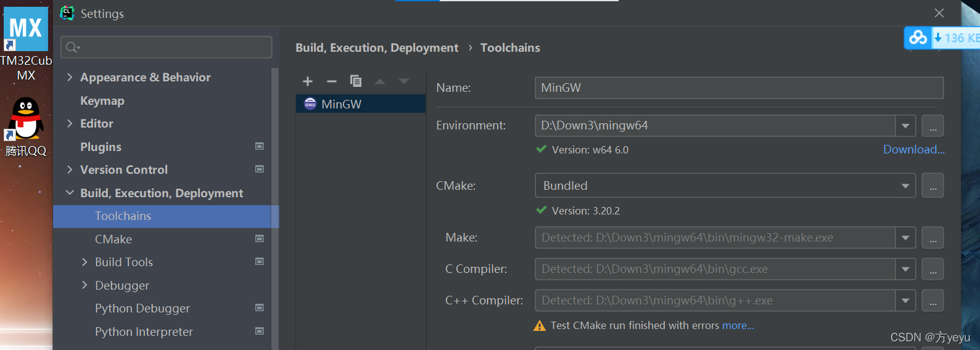The width and height of the screenshot is (980, 350).
Task: Click project-level icon next to Python Interpreter
Action: coord(260,332)
